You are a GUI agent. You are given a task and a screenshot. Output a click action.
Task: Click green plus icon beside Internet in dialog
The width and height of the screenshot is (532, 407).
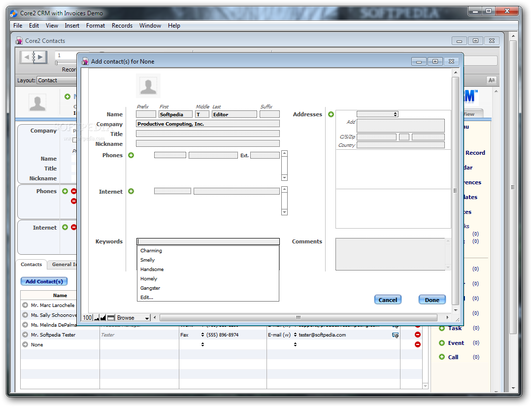click(x=131, y=192)
